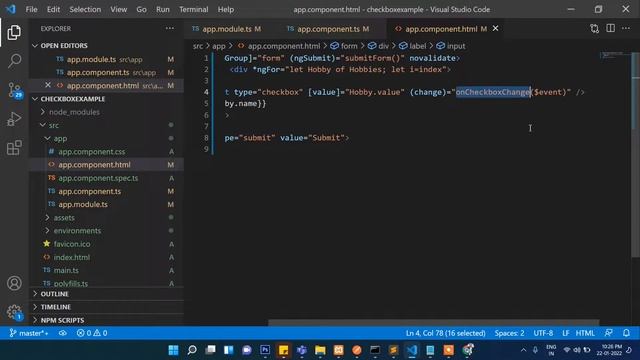Image resolution: width=640 pixels, height=360 pixels.
Task: Open the View menu
Action: (x=118, y=9)
